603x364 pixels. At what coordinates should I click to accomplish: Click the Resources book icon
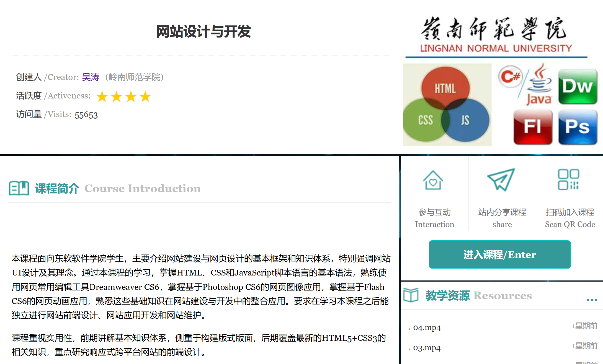[411, 295]
